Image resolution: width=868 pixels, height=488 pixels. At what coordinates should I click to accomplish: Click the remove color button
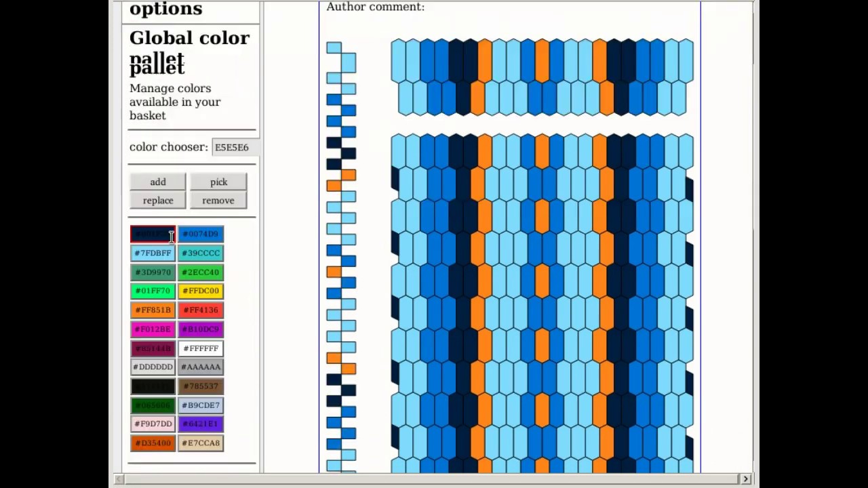click(218, 200)
